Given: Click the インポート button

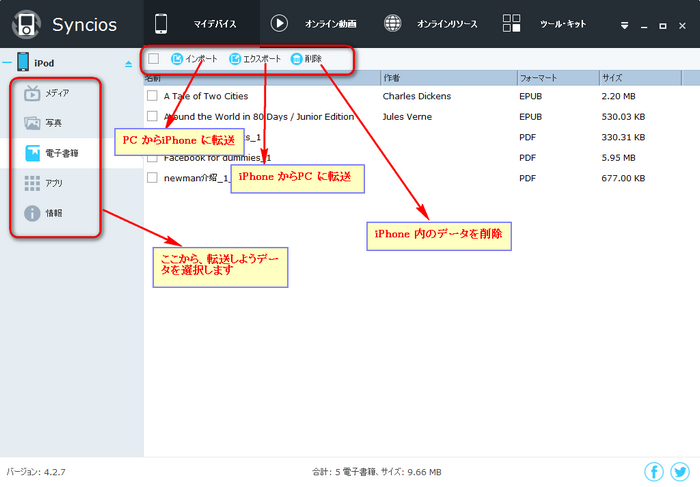Looking at the screenshot, I should (x=194, y=58).
